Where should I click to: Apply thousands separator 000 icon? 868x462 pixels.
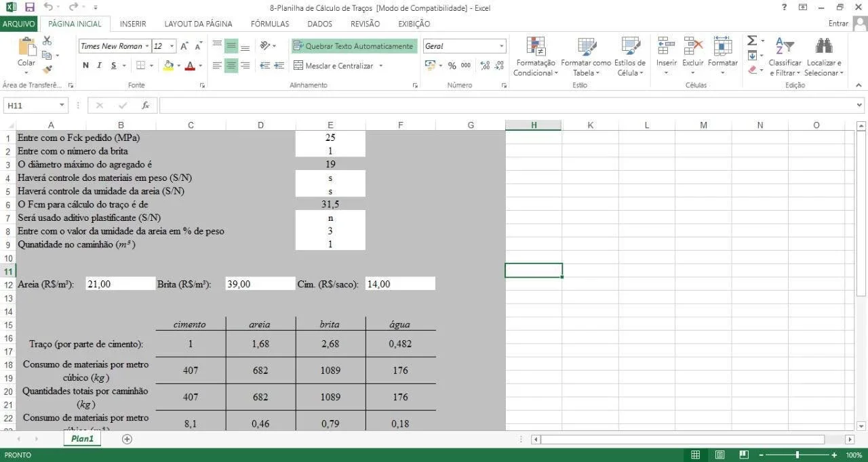[x=466, y=66]
